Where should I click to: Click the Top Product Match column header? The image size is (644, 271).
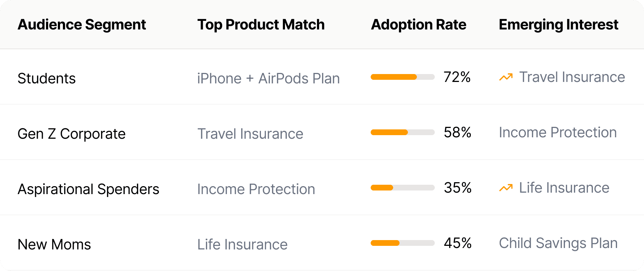point(261,24)
